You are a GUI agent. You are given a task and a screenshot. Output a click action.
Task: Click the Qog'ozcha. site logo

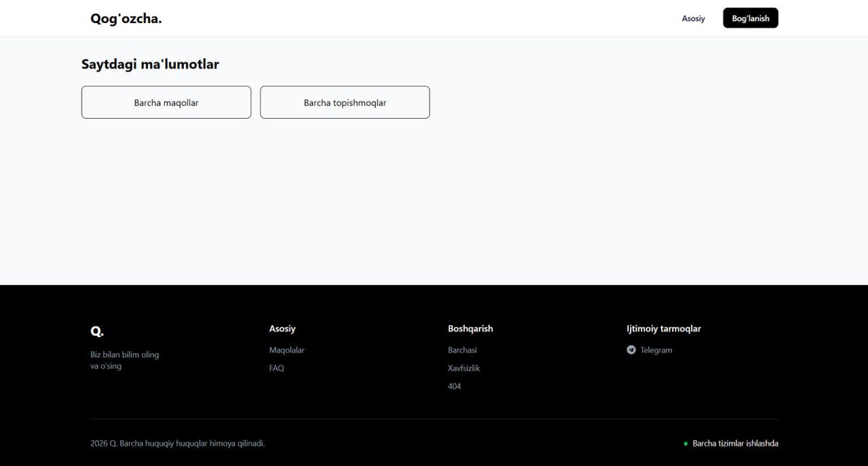126,19
